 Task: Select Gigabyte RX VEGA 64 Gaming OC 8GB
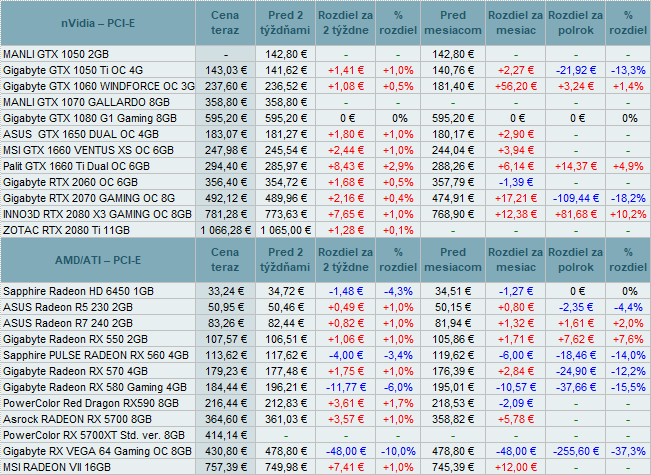(98, 451)
